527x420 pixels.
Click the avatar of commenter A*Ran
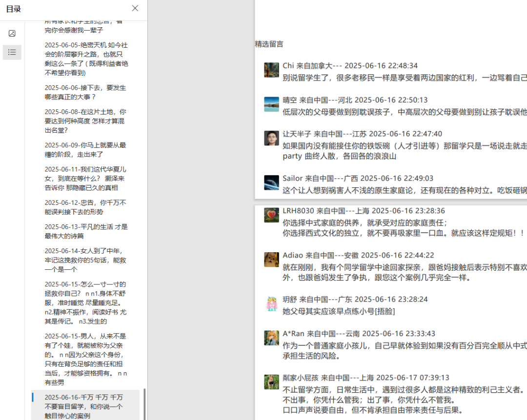tap(271, 338)
